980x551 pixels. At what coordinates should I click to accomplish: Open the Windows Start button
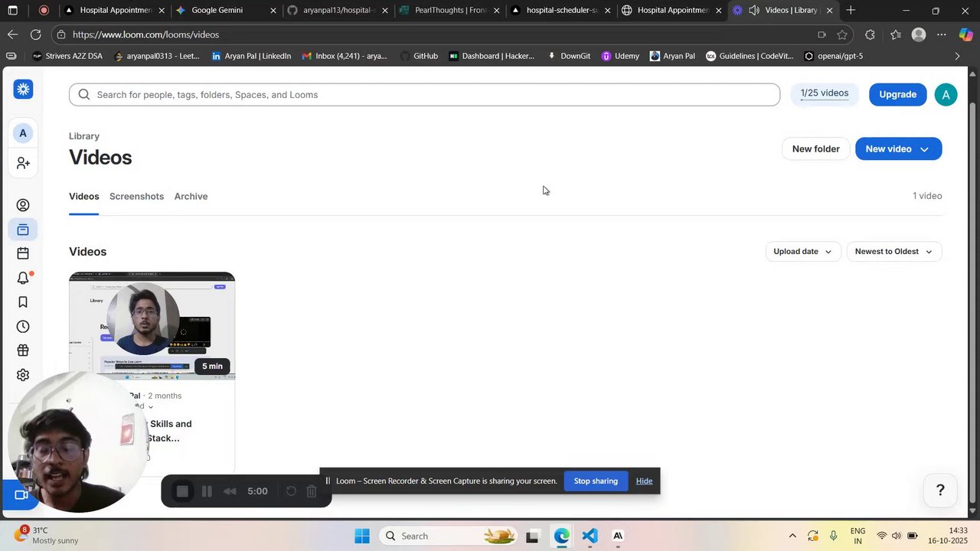coord(362,536)
